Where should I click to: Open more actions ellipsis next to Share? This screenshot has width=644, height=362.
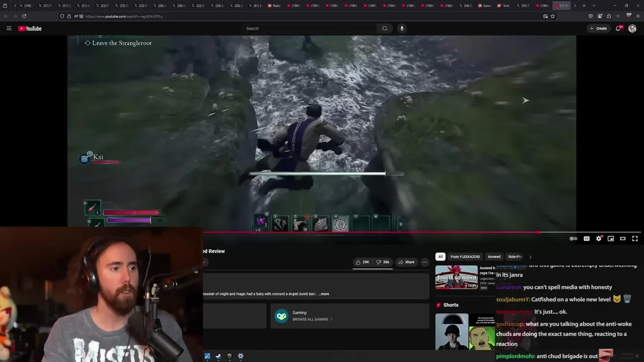tap(425, 262)
